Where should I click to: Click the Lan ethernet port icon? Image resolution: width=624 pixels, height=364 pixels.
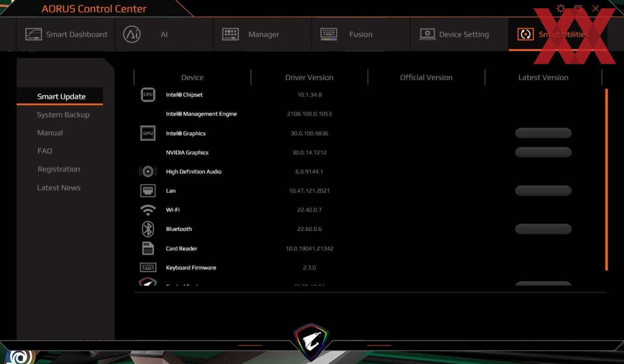point(148,191)
